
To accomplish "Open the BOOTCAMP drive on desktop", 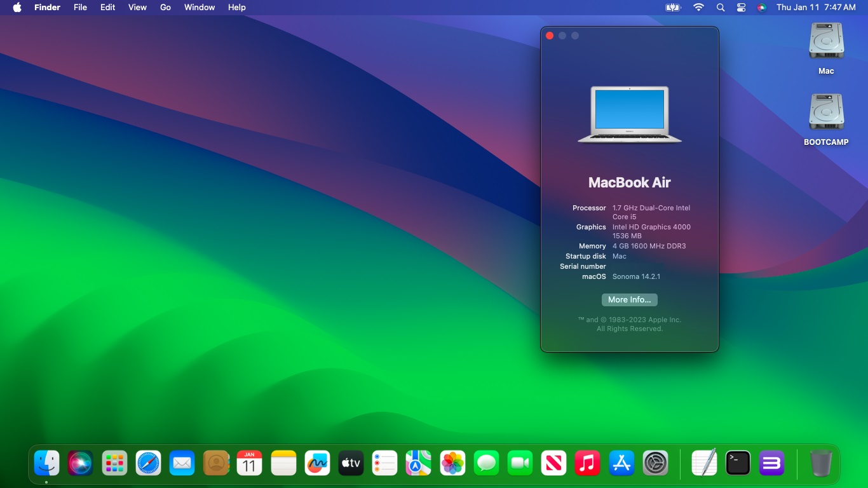I will [x=826, y=114].
